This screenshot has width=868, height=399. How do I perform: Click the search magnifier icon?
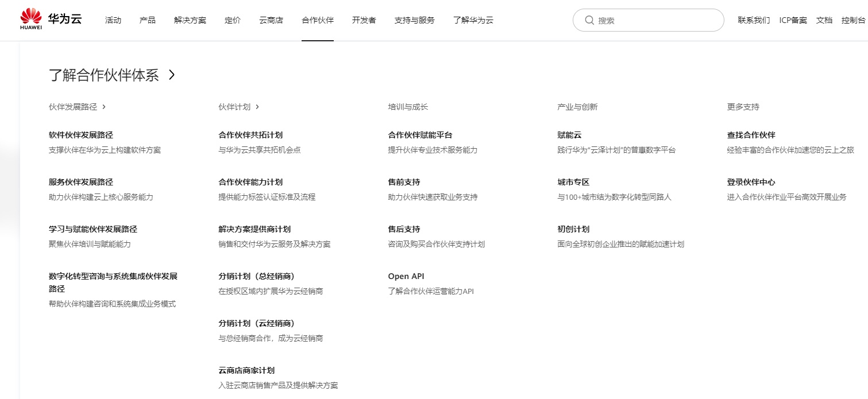[589, 20]
